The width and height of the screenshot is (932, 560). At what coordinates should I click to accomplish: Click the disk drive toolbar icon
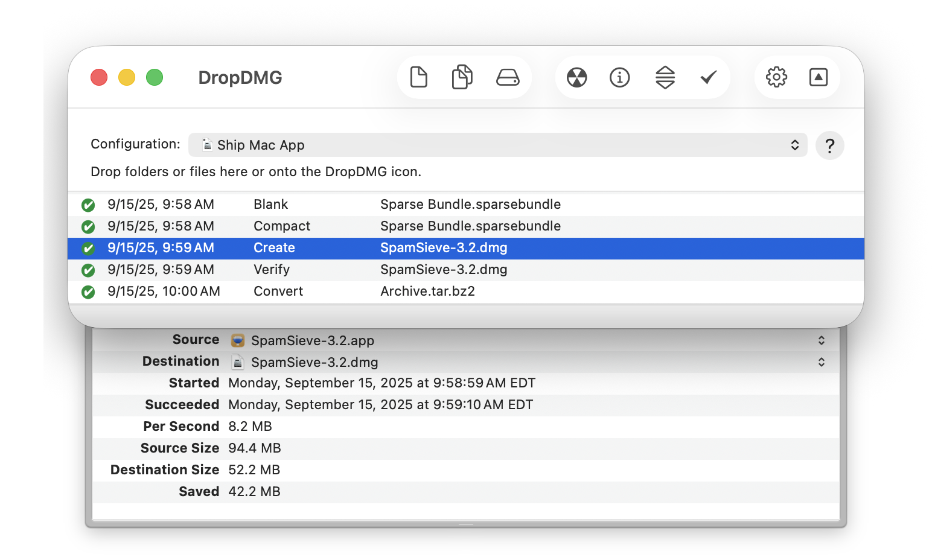pyautogui.click(x=507, y=77)
